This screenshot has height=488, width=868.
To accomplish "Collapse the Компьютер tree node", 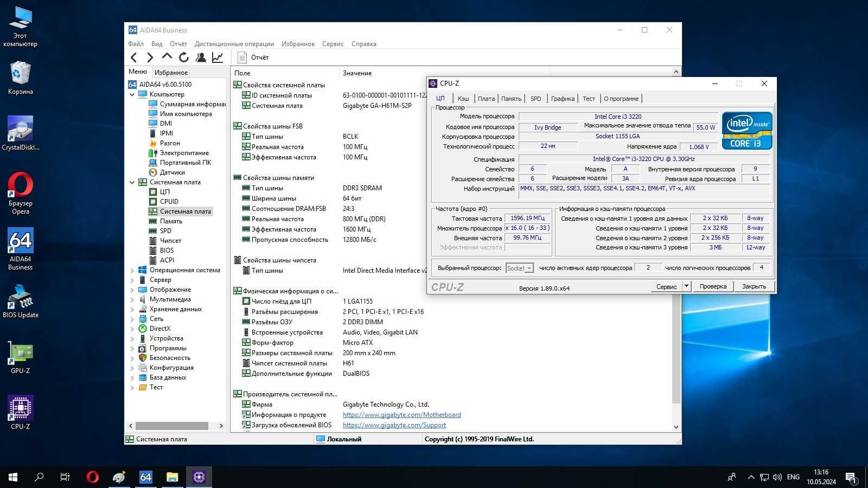I will tap(132, 94).
